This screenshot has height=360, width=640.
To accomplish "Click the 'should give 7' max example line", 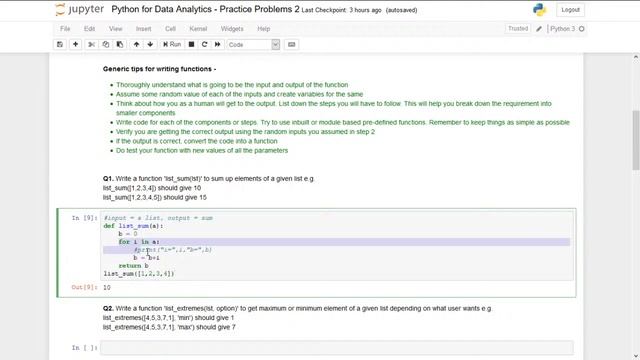I will (169, 327).
